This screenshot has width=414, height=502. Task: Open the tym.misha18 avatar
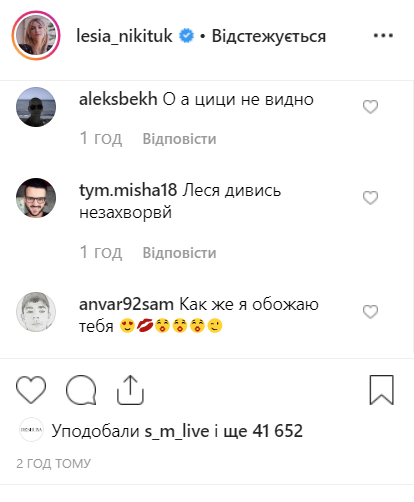[36, 198]
